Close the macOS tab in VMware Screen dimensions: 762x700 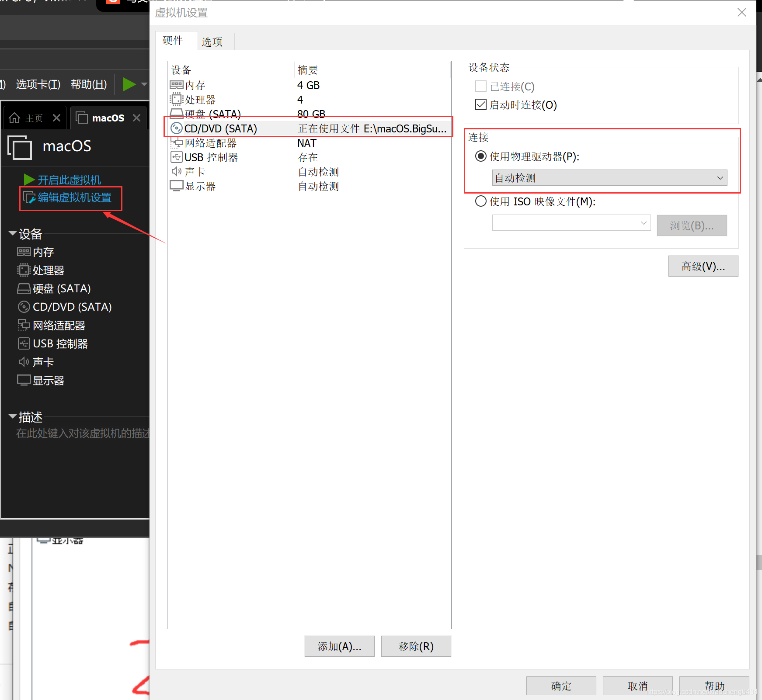(137, 118)
